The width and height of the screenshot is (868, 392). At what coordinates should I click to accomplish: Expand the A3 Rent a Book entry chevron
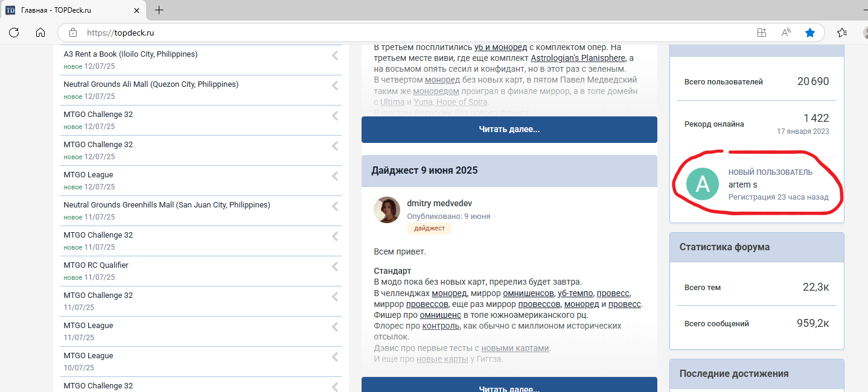(335, 55)
